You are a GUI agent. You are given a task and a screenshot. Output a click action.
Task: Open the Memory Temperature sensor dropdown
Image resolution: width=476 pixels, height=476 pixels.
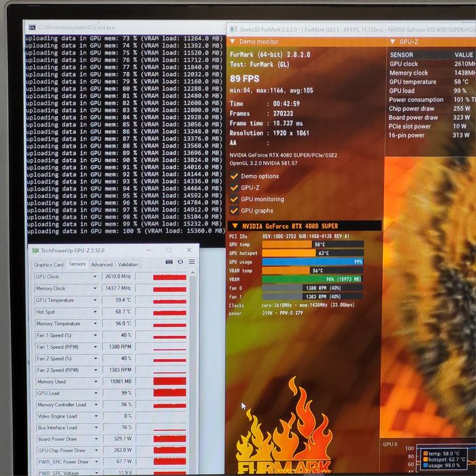pos(95,324)
